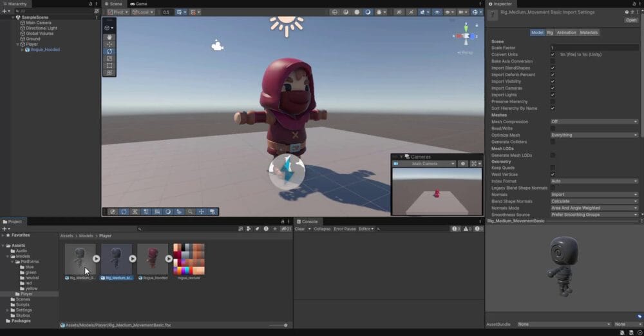The height and width of the screenshot is (336, 644).
Task: Toggle Import Visibility checkbox
Action: [x=553, y=81]
